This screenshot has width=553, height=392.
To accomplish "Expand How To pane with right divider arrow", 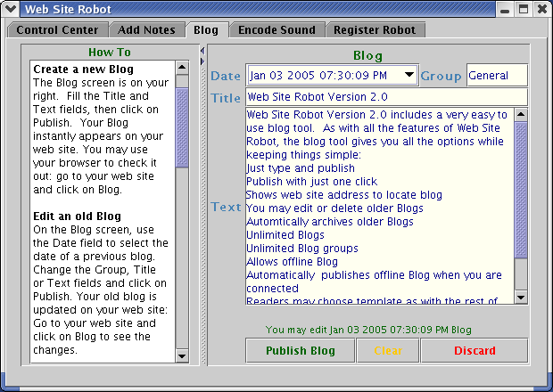I will click(x=202, y=61).
